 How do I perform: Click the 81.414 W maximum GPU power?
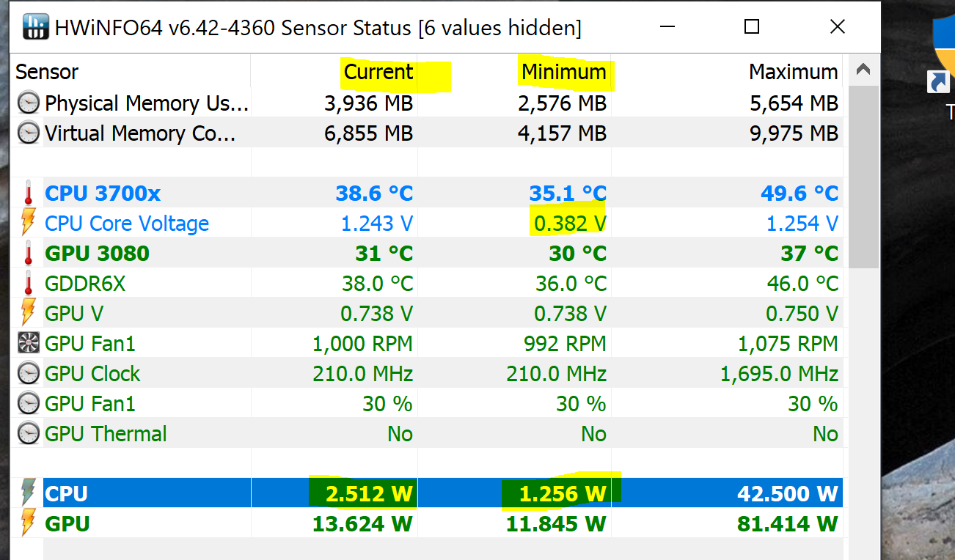tap(788, 524)
